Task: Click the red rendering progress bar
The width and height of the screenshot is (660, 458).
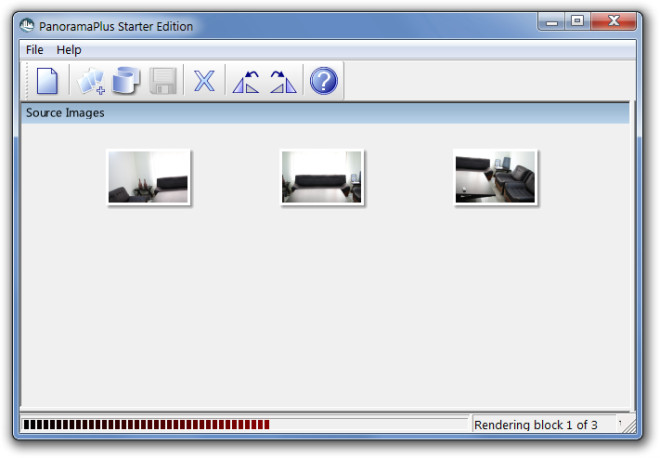Action: pos(245,424)
